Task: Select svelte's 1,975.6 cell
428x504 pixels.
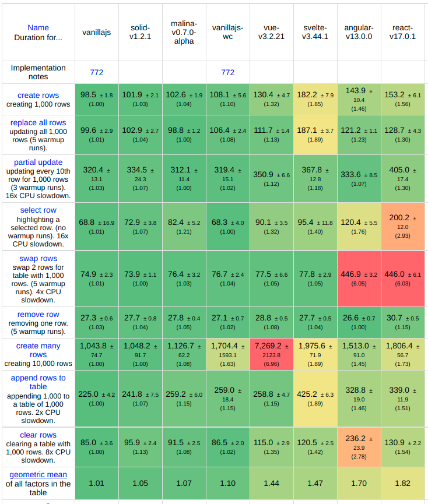Action: pyautogui.click(x=315, y=354)
